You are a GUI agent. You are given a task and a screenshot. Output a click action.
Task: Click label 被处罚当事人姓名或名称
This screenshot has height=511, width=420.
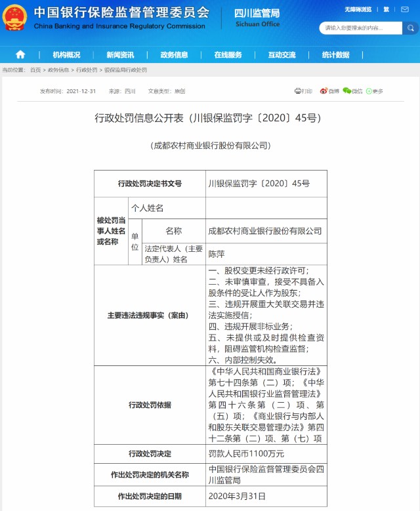[111, 231]
